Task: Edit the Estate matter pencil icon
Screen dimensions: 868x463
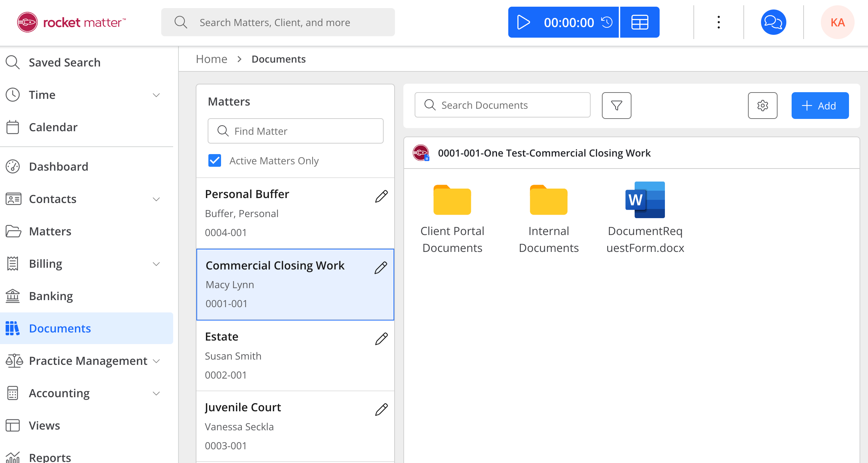Action: coord(381,339)
